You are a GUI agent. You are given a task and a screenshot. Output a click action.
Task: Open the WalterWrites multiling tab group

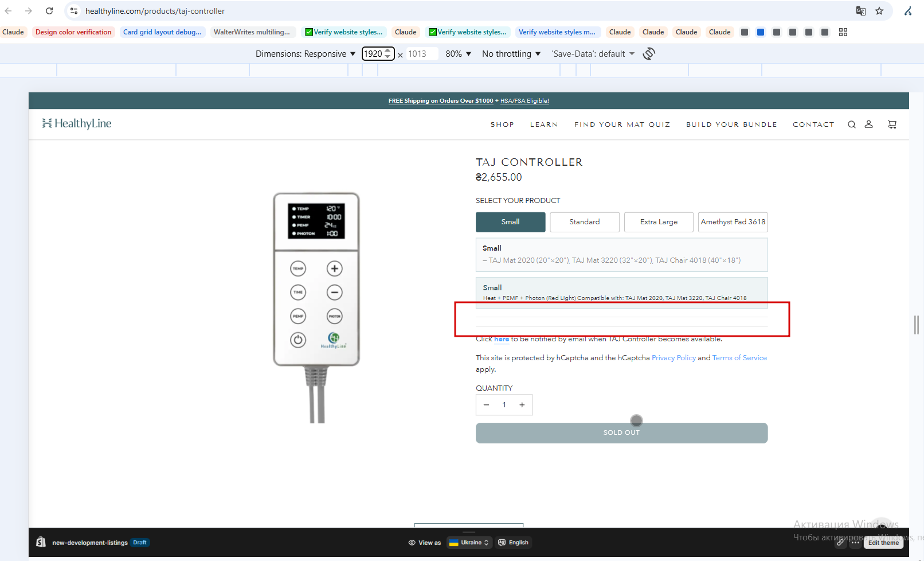(x=252, y=32)
